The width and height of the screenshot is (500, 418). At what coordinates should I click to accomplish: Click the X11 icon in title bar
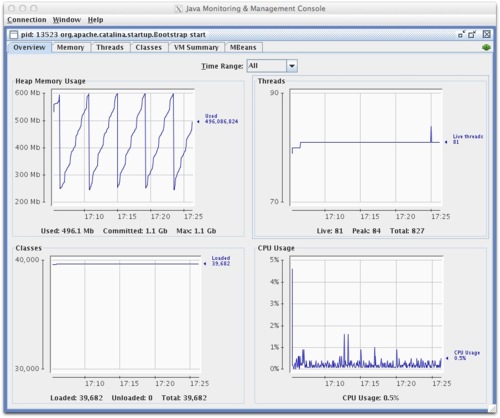point(179,9)
